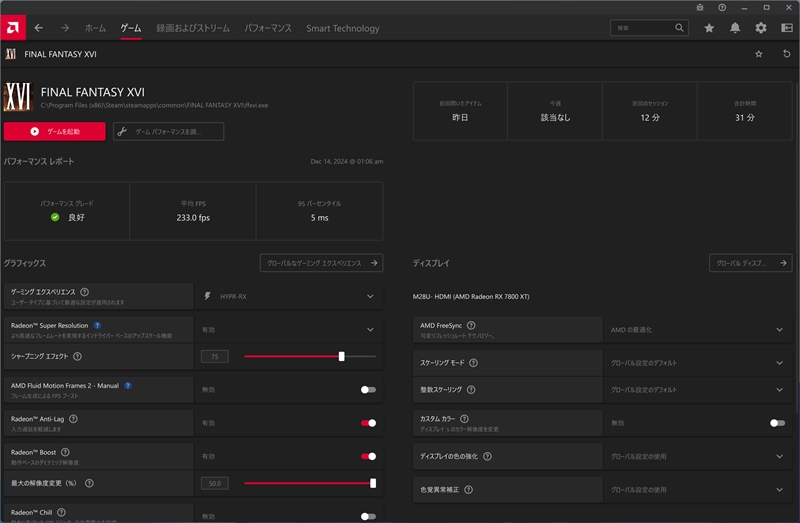Disable the Radeon Anti-Lag switch
The width and height of the screenshot is (800, 523).
368,423
